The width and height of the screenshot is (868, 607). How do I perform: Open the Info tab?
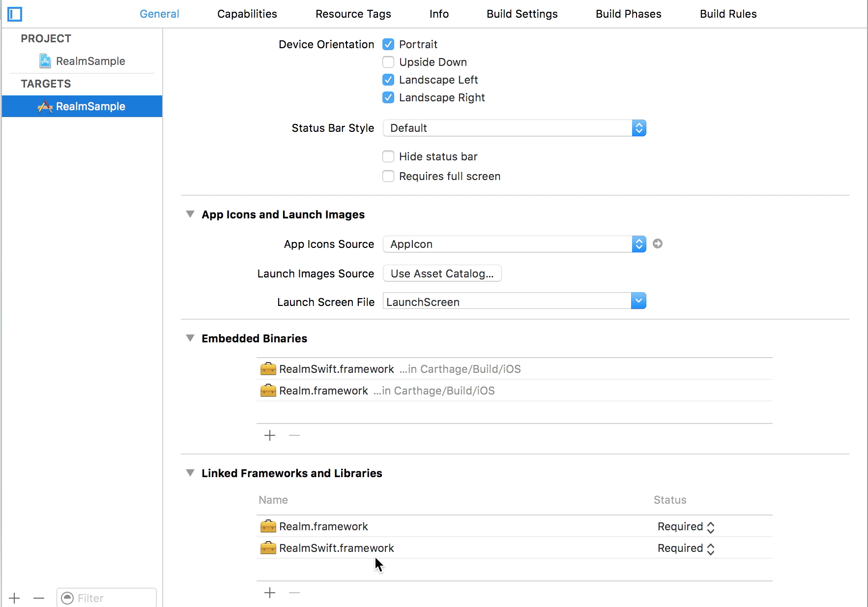(439, 14)
